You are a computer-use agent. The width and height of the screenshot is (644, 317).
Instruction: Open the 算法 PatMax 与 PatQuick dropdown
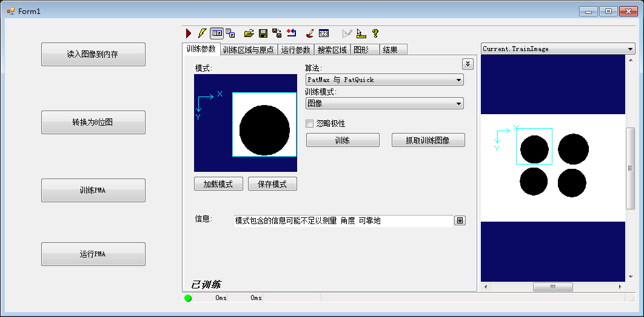tap(384, 80)
